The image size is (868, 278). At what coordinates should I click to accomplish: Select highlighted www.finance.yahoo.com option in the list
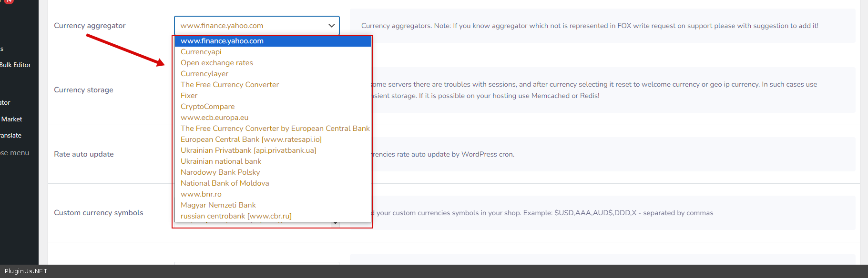pyautogui.click(x=222, y=41)
